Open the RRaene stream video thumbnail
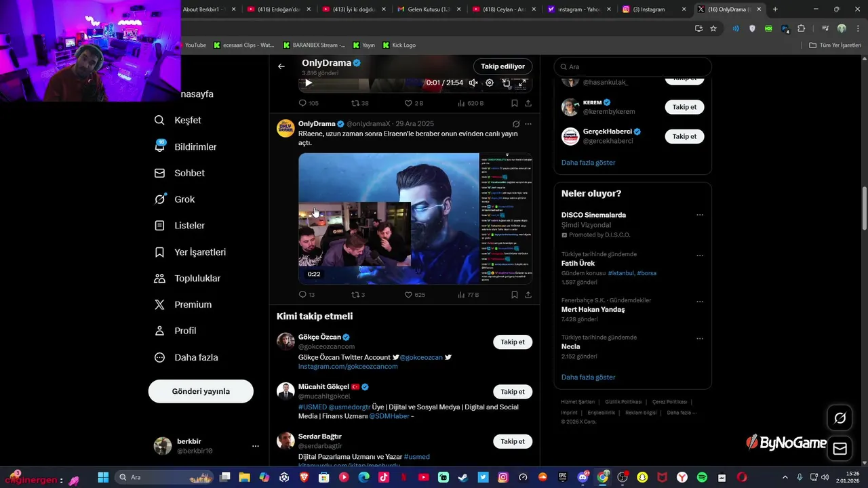 click(x=415, y=218)
